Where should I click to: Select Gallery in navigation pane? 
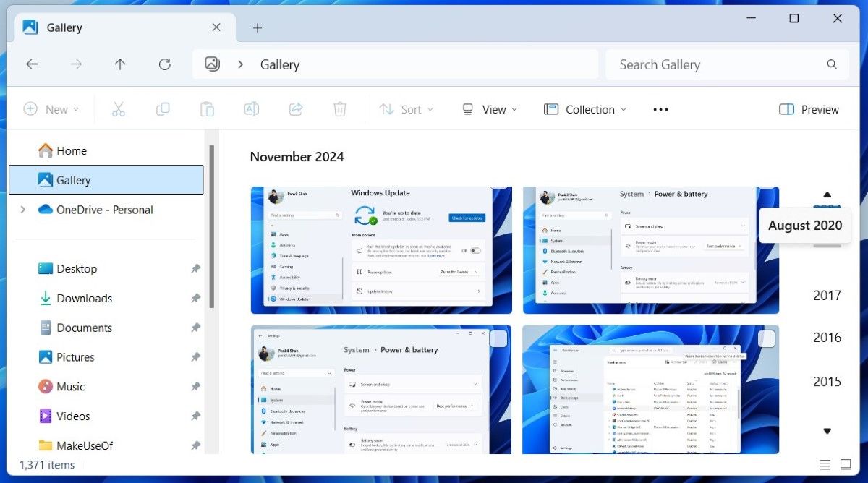pos(106,180)
